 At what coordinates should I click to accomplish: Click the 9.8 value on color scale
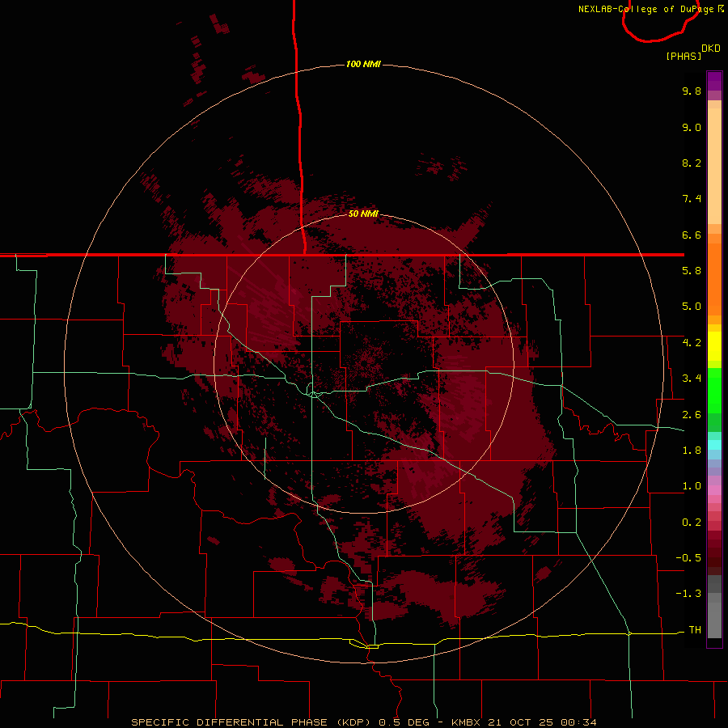point(692,91)
